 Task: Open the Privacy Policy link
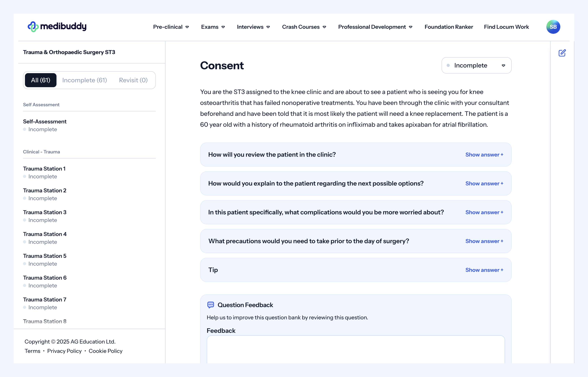64,351
